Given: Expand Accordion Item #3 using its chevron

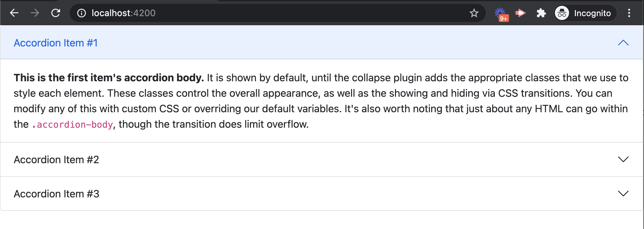Looking at the screenshot, I should tap(623, 194).
